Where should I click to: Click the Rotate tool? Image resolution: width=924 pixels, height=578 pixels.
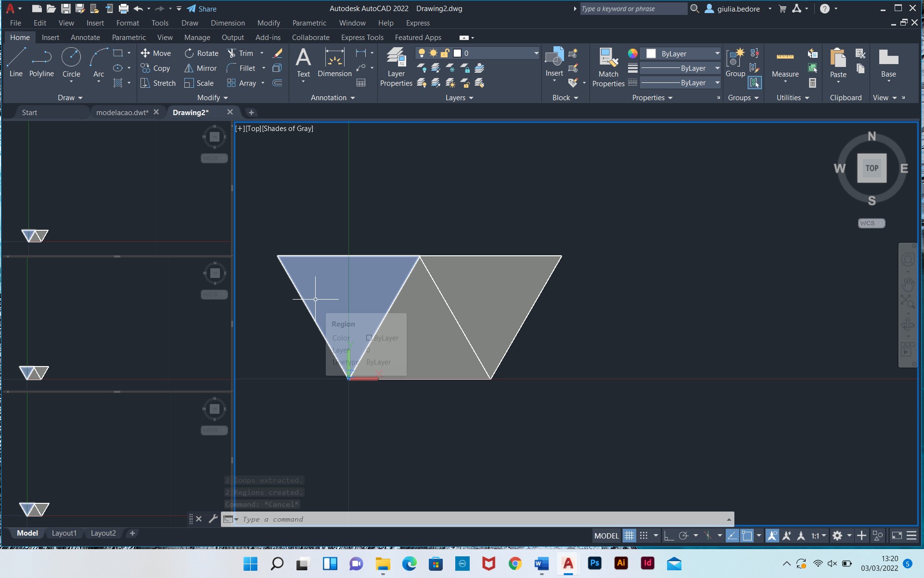click(202, 53)
